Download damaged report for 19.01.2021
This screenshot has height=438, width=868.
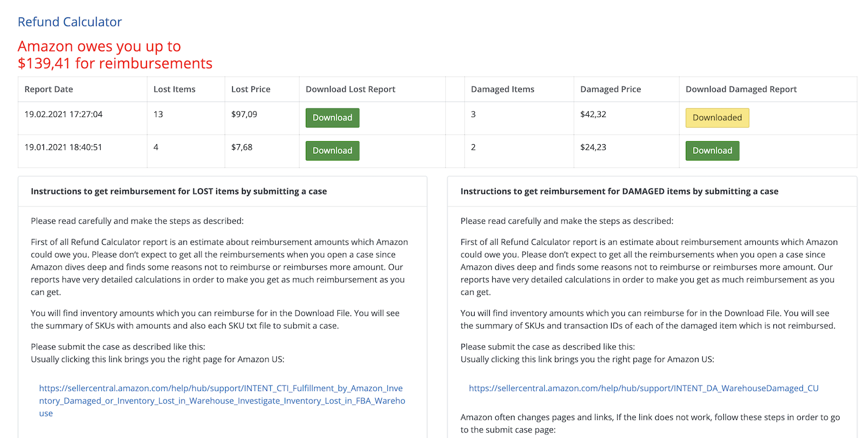(712, 151)
